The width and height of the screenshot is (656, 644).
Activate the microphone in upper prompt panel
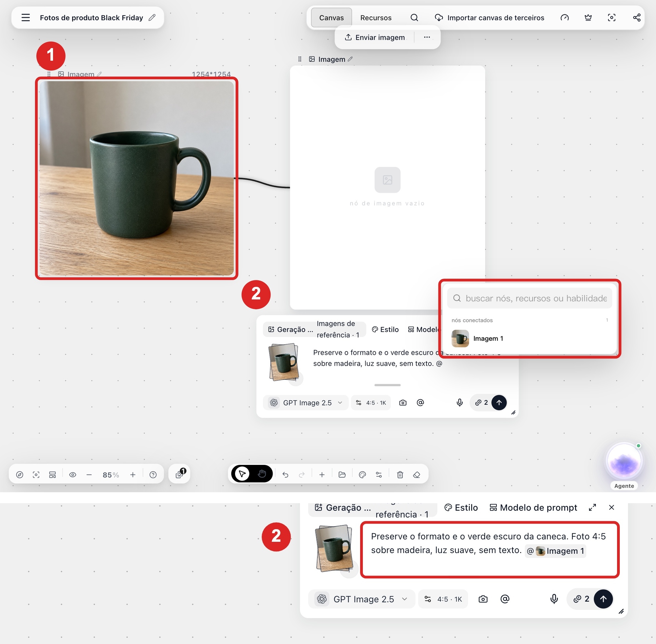click(460, 403)
